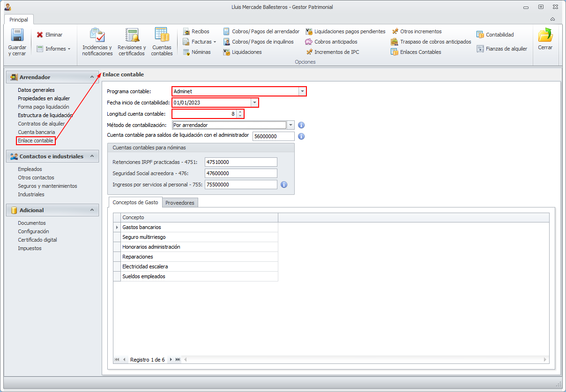Select the Principal ribbon tab
566x392 pixels.
tap(19, 20)
